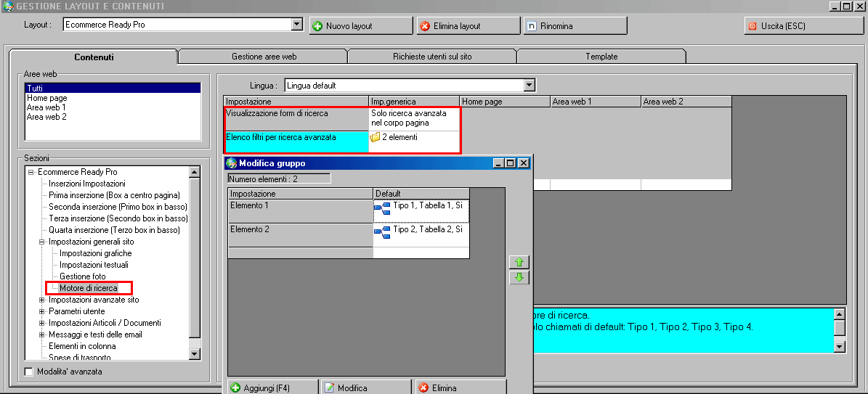
Task: Click the Modifica gruppo window icon
Action: [232, 163]
